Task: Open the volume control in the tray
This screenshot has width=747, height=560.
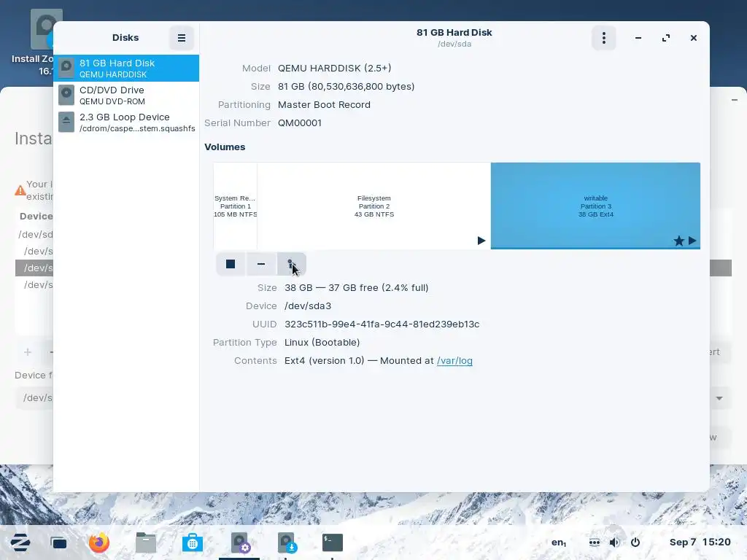Action: [x=614, y=542]
